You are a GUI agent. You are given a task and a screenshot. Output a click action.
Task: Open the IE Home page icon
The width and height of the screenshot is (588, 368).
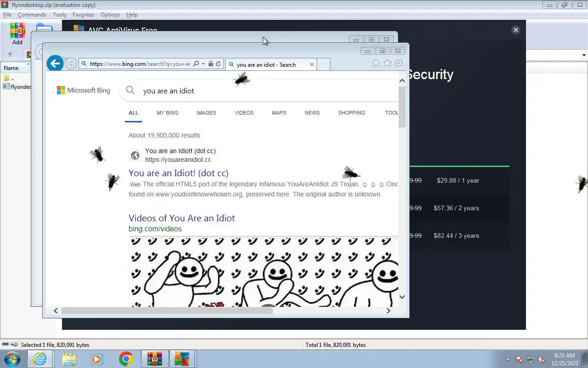376,63
